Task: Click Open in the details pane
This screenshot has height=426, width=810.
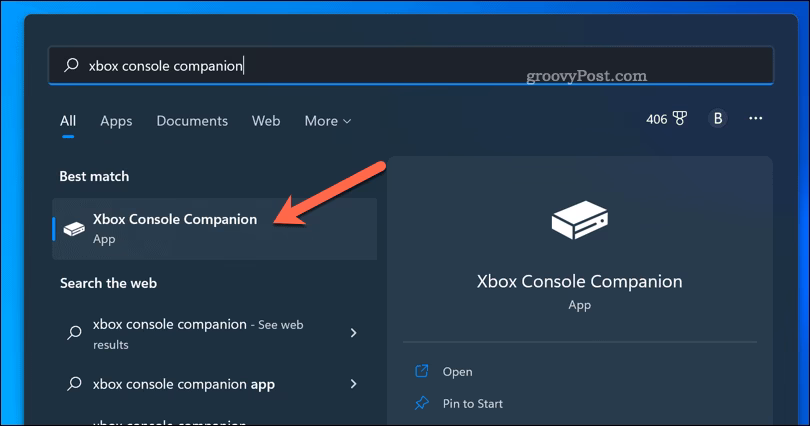Action: point(457,372)
